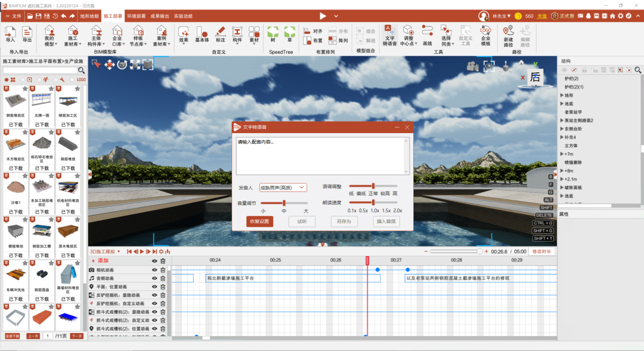Click the 语调调整 pitch slider handle
Screen dimensions: 644x351
[373, 186]
